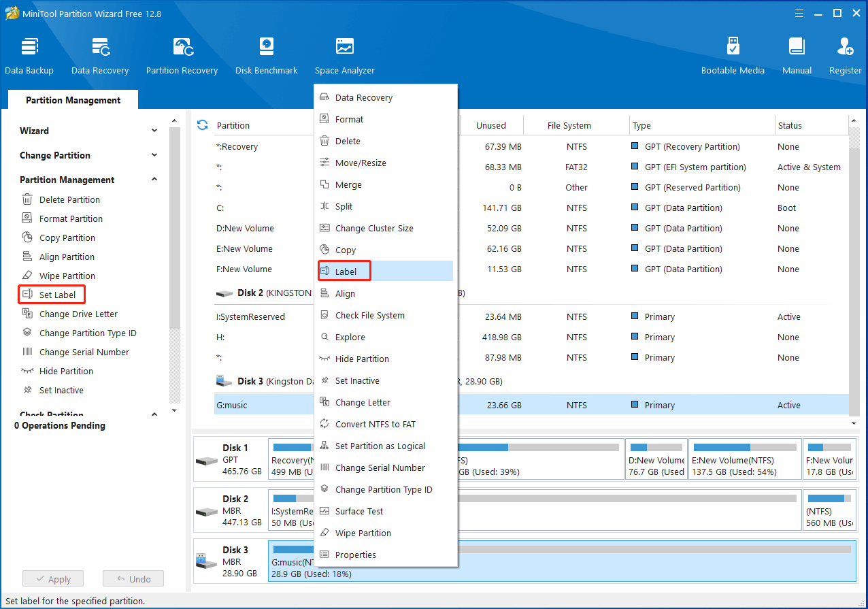Select F:New Volume partition row

(x=532, y=269)
